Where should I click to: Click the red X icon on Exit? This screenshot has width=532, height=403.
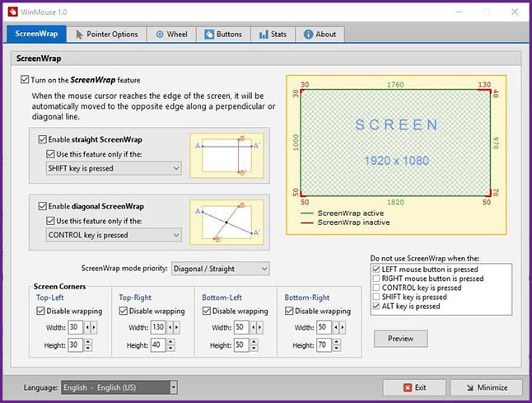[x=407, y=387]
